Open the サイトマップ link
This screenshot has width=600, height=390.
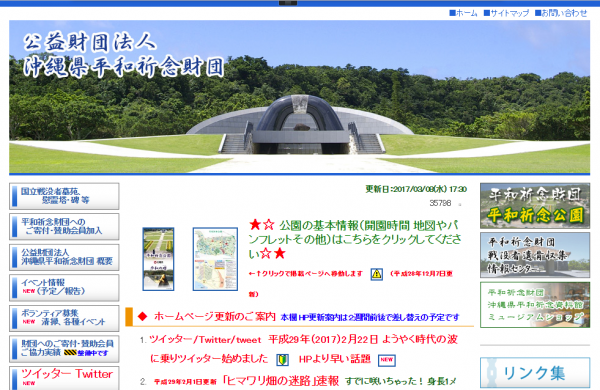click(x=506, y=13)
